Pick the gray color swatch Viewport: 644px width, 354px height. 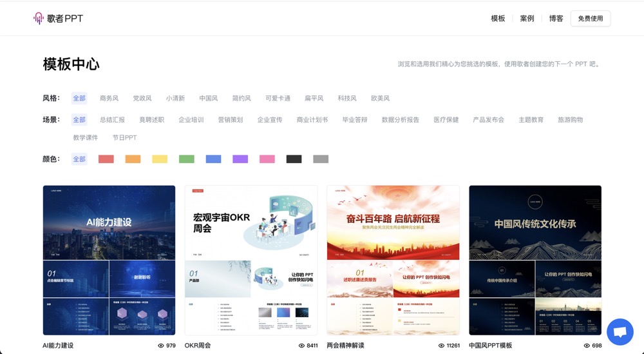321,159
